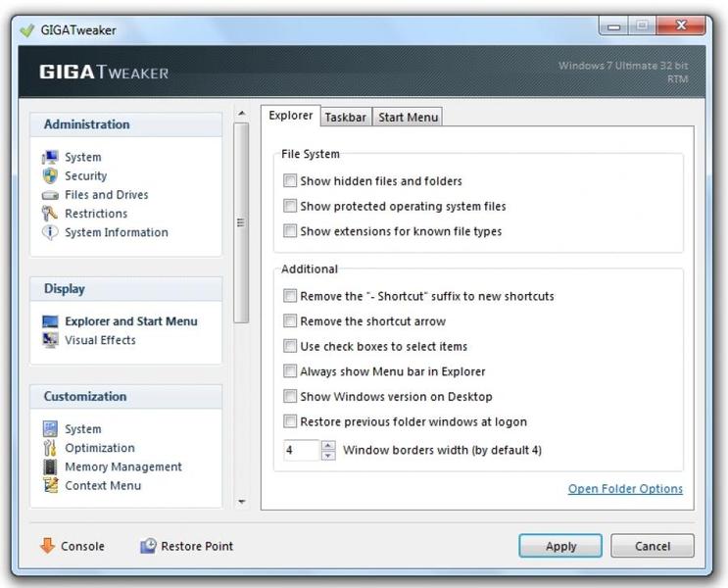
Task: Enable Remove the "- Shortcut" suffix option
Action: (290, 296)
